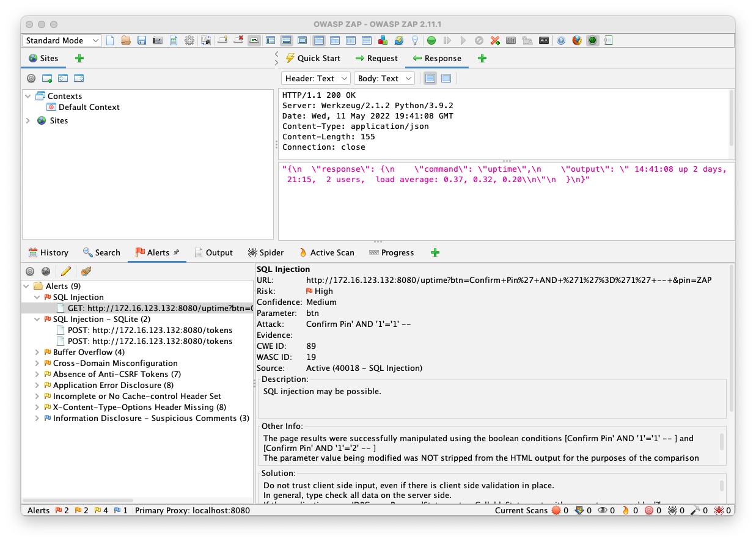Click the pencil edit alert icon
This screenshot has height=542, width=756.
pyautogui.click(x=66, y=271)
